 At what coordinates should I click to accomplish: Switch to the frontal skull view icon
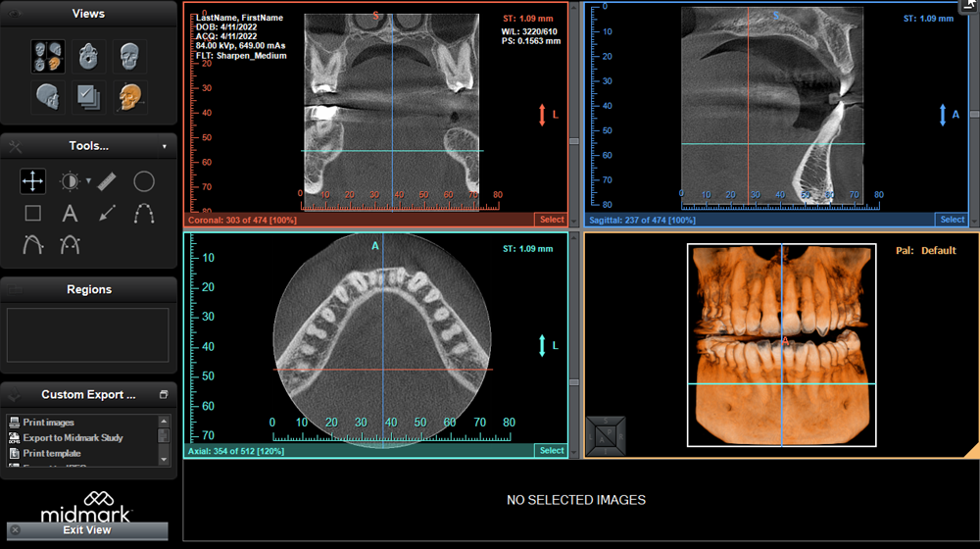coord(129,57)
